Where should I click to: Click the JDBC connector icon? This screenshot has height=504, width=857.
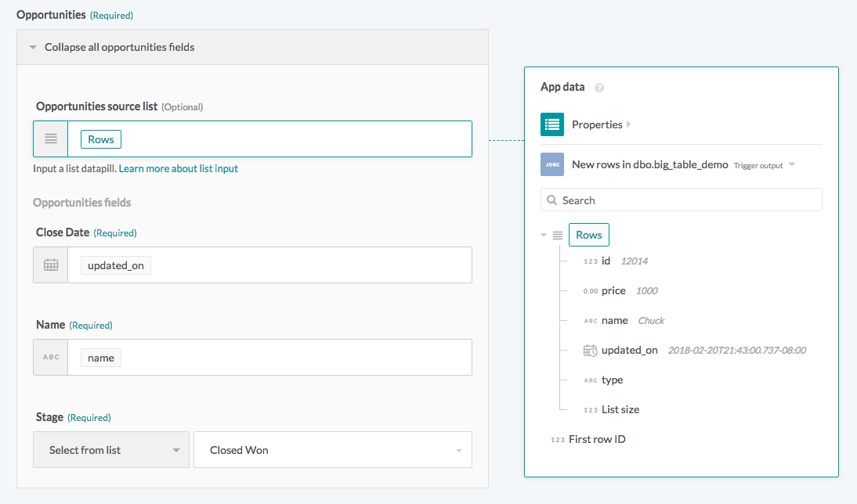click(x=552, y=165)
